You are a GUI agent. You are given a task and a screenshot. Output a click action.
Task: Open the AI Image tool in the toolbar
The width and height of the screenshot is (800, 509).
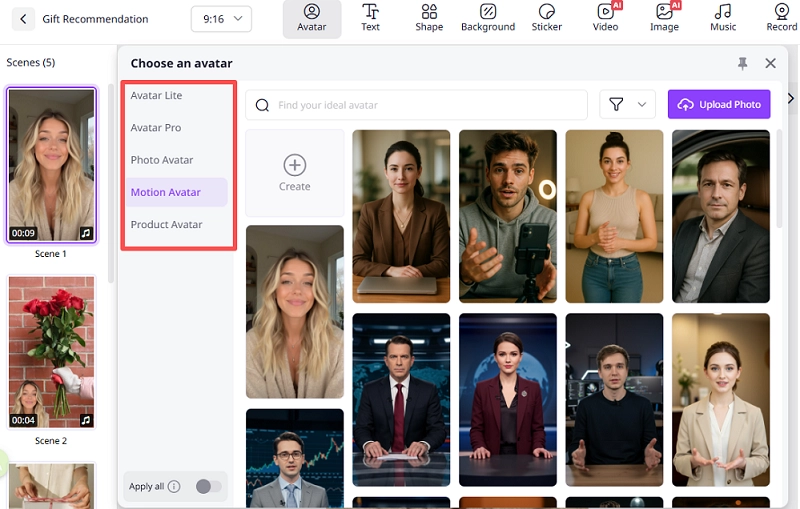664,18
